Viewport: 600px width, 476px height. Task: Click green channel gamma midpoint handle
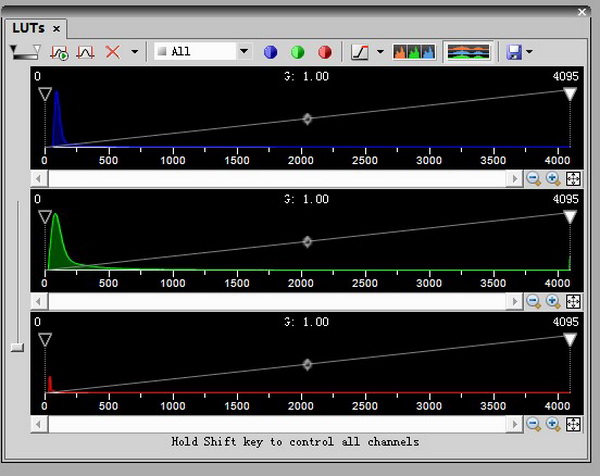point(307,242)
